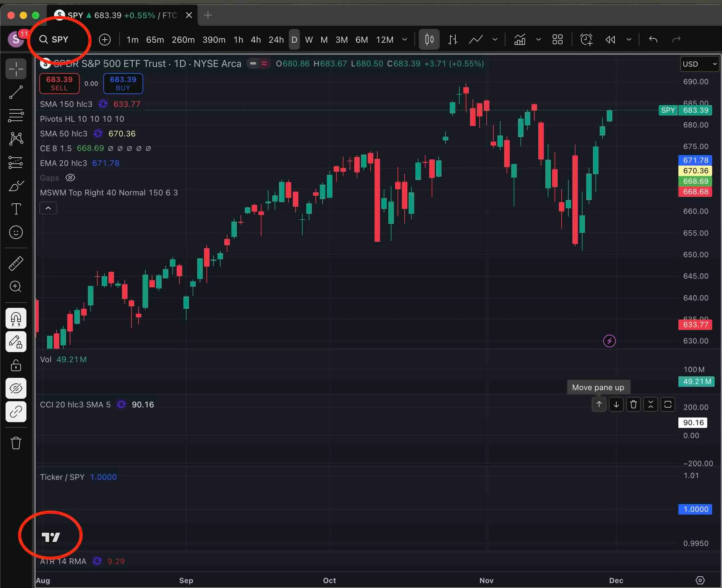This screenshot has width=722, height=588.
Task: Create an alert using the clock icon
Action: 586,39
